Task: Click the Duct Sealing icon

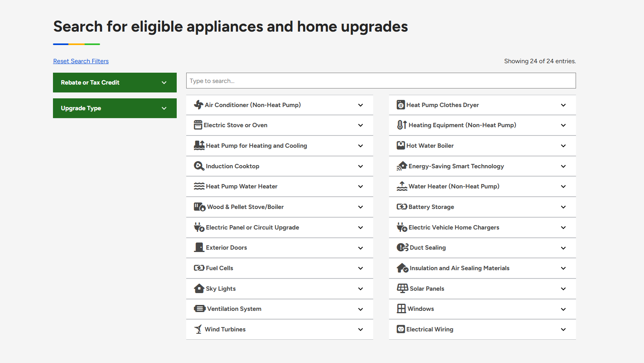Action: point(402,247)
